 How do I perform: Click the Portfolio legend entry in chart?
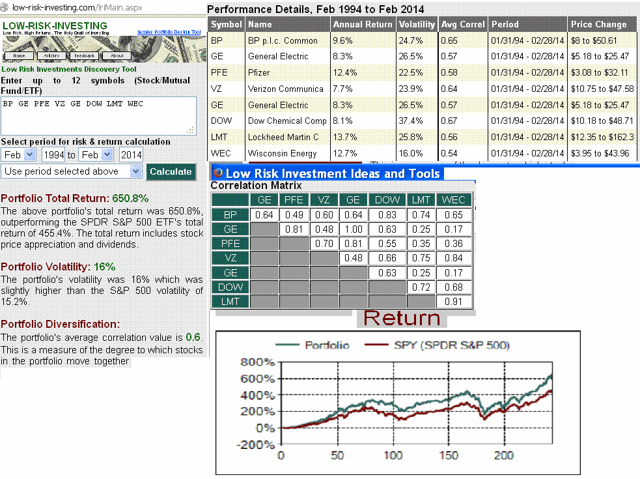pyautogui.click(x=313, y=345)
